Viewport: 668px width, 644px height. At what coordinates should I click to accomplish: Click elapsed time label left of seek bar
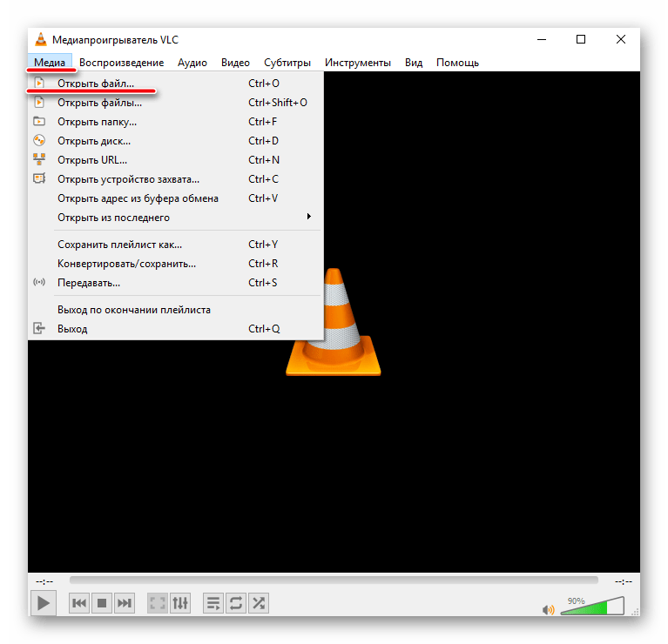click(x=44, y=581)
